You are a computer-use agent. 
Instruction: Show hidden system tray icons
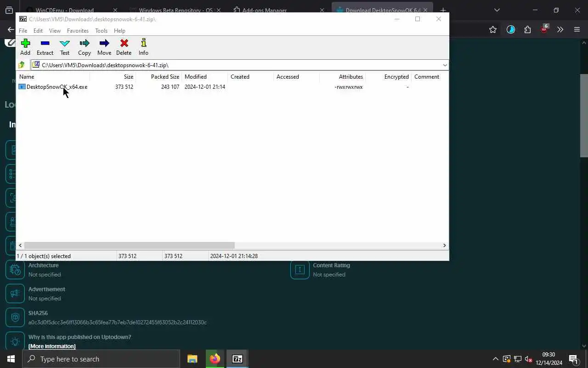[x=495, y=359]
